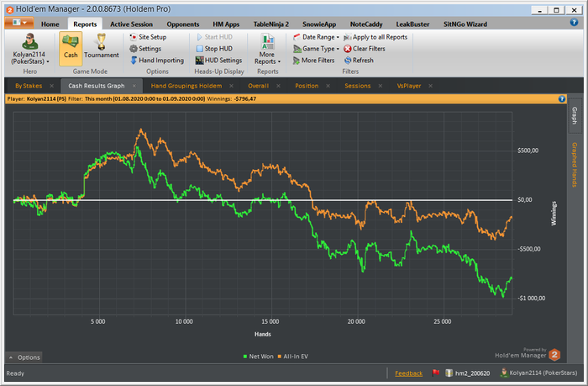Close the Cash Results Graph tab
Screen dimensions: 588x386
click(x=134, y=86)
